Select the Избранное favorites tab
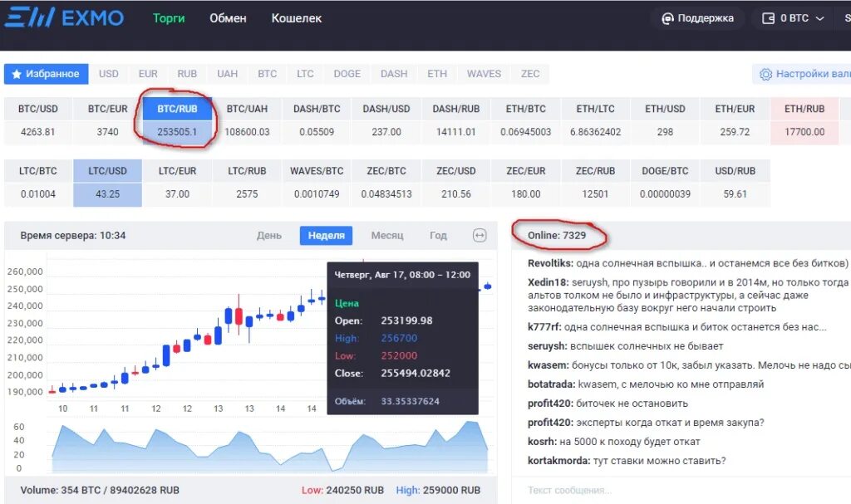The width and height of the screenshot is (851, 504). (x=47, y=74)
